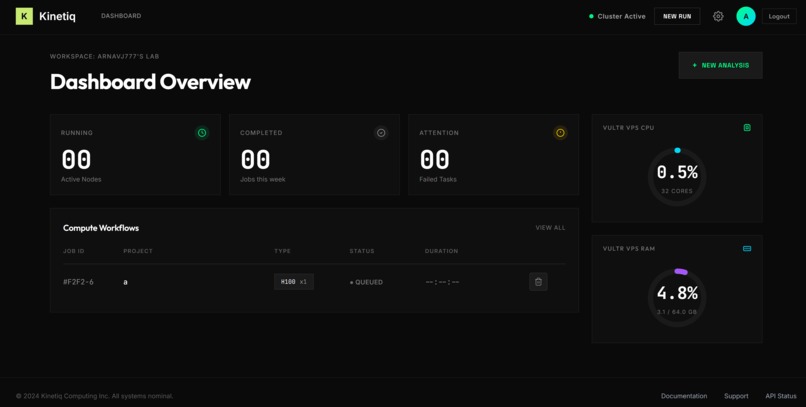Click the Vultr VPS RAM memory icon

click(x=747, y=249)
